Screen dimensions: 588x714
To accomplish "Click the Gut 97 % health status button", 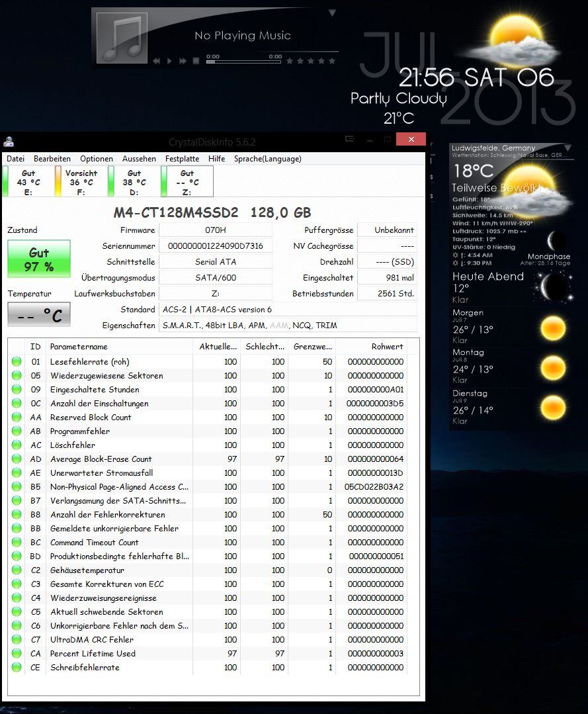I will (39, 259).
